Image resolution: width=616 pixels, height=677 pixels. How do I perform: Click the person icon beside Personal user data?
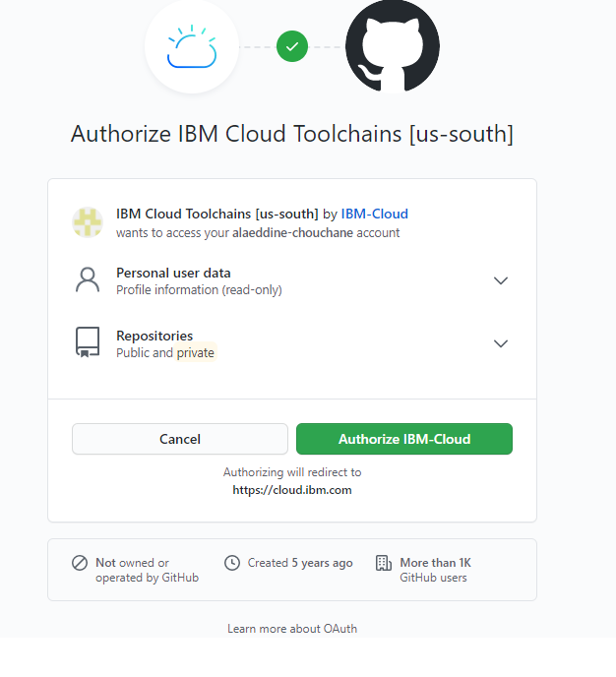coord(88,280)
